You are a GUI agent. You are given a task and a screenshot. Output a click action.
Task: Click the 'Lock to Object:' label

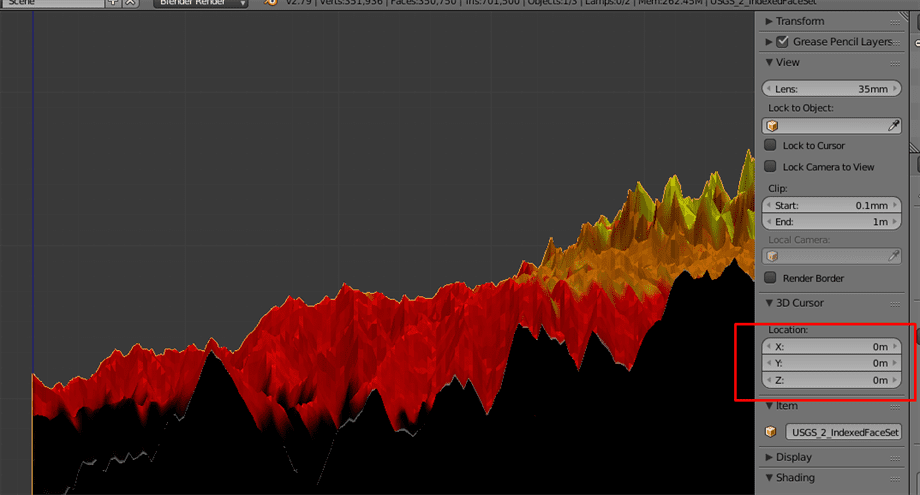[x=800, y=108]
